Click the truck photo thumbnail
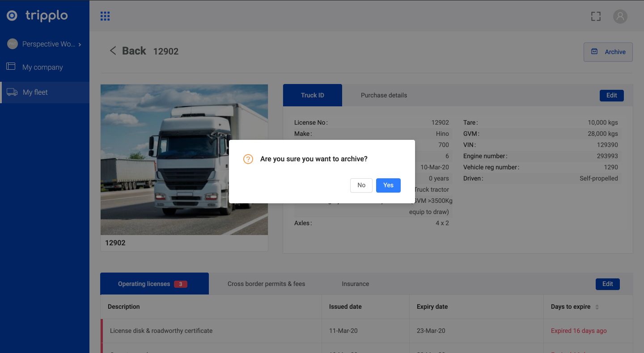The image size is (644, 353). (x=184, y=160)
